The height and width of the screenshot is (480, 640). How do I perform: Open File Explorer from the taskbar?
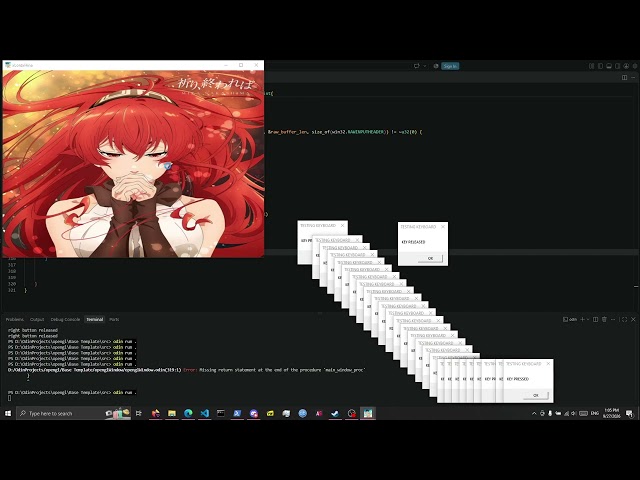(x=172, y=413)
